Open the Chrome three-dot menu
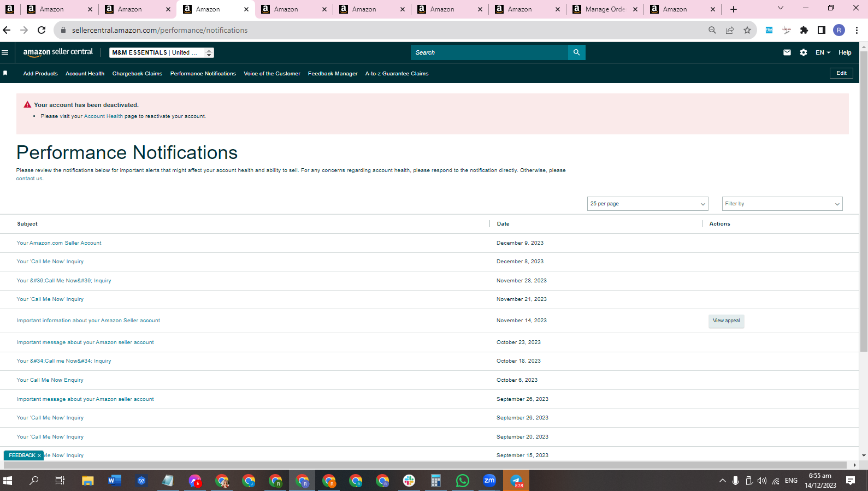Screen dimensions: 868x491 (x=857, y=30)
